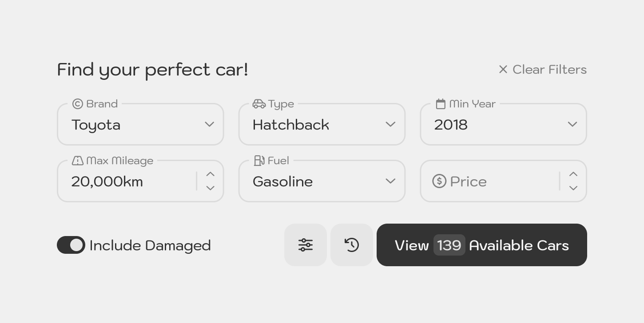Decrease Max Mileage with the down arrow
This screenshot has height=323, width=644.
click(x=211, y=188)
